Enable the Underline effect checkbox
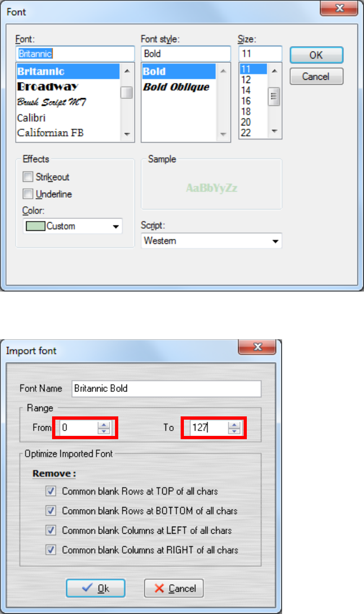The height and width of the screenshot is (614, 364). [x=28, y=194]
